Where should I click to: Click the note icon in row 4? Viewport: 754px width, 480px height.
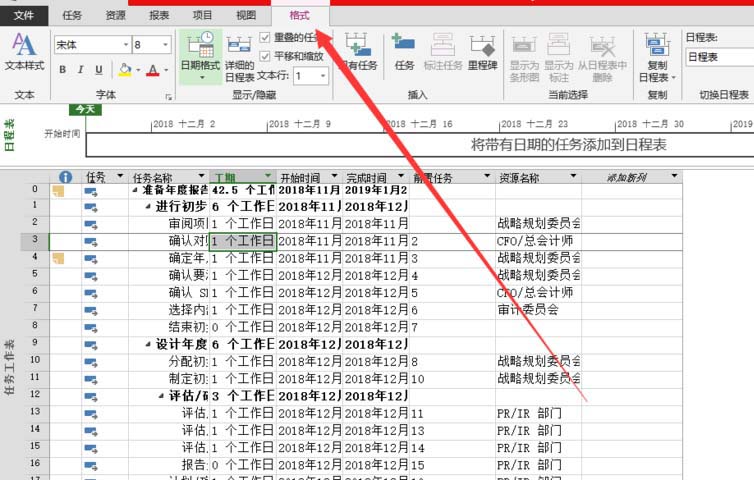(58, 259)
